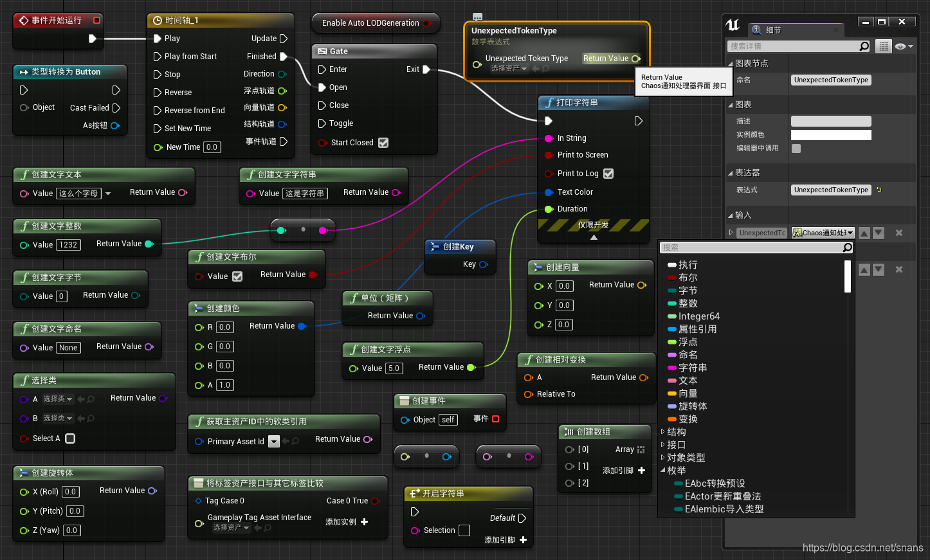This screenshot has width=930, height=560.
Task: Expand the 接口 category in type list
Action: (663, 445)
